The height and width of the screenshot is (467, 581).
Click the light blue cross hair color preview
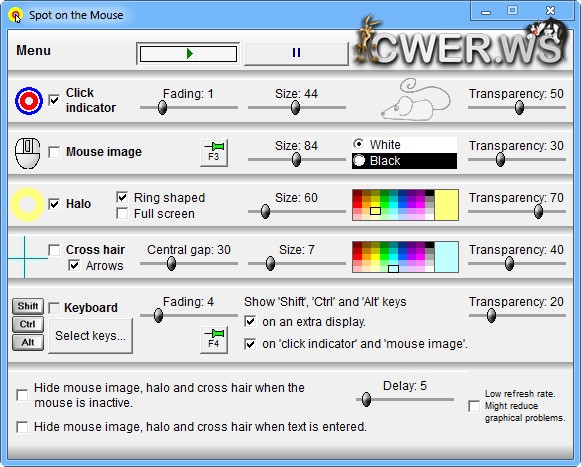pyautogui.click(x=446, y=257)
